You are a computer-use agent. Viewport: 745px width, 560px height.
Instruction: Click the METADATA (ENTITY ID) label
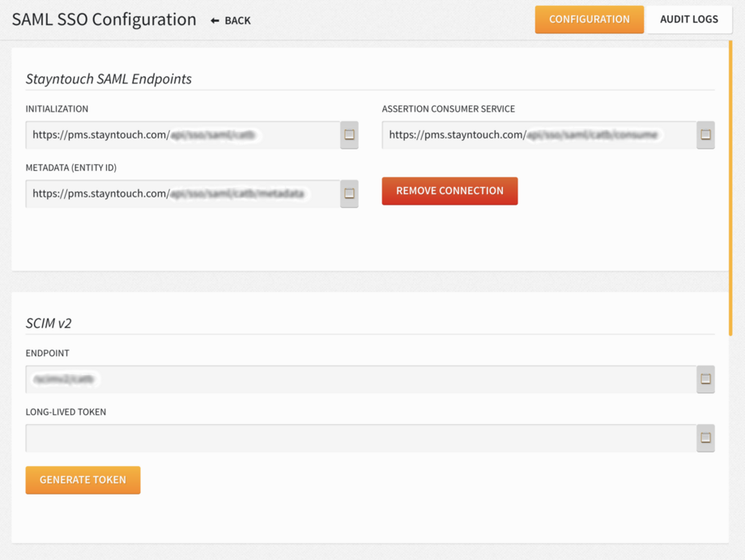(x=71, y=168)
